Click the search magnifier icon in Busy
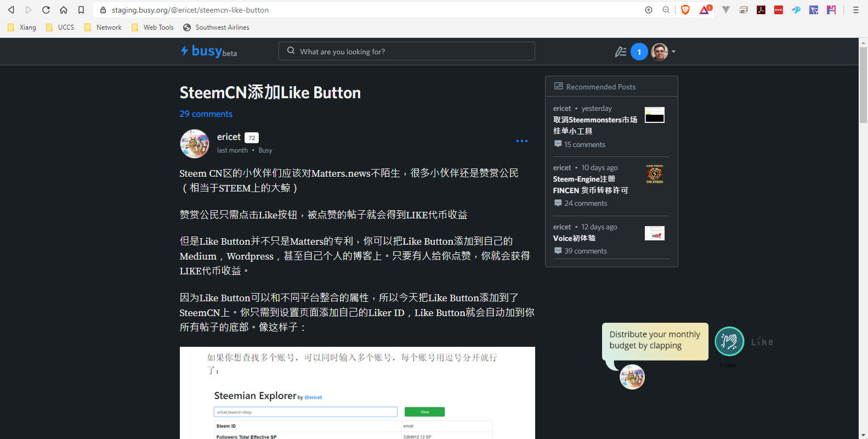Screen dimensions: 868x439 click(291, 50)
